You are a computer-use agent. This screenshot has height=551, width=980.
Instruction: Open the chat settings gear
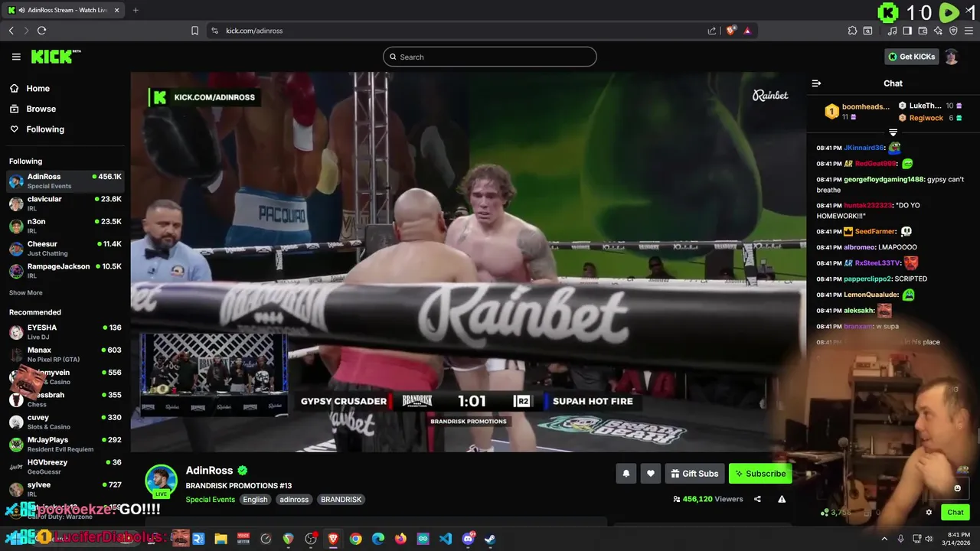click(x=929, y=513)
